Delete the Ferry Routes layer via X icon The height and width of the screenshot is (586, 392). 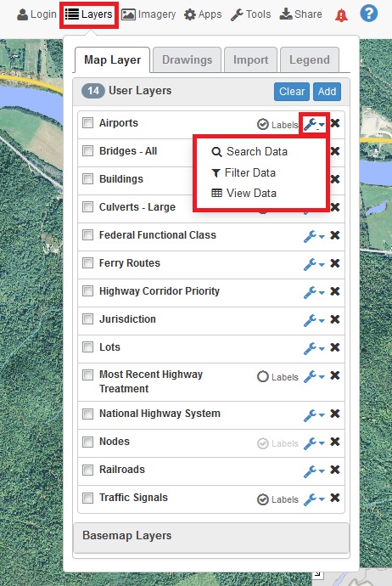335,263
